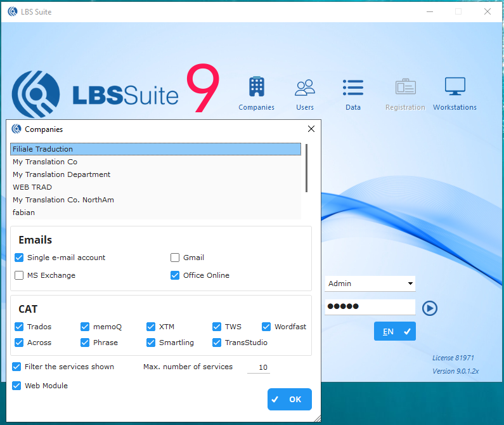This screenshot has width=504, height=425.
Task: Uncheck Single e-mail account checkbox
Action: coord(19,258)
